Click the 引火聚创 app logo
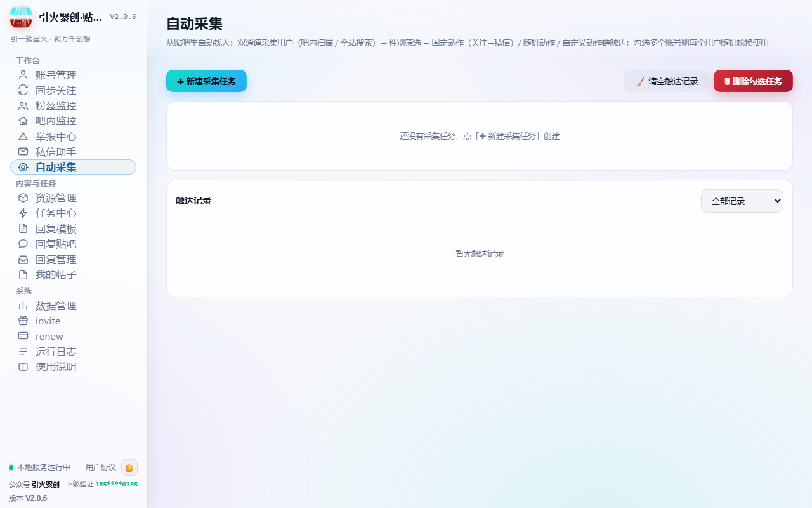 pos(21,17)
